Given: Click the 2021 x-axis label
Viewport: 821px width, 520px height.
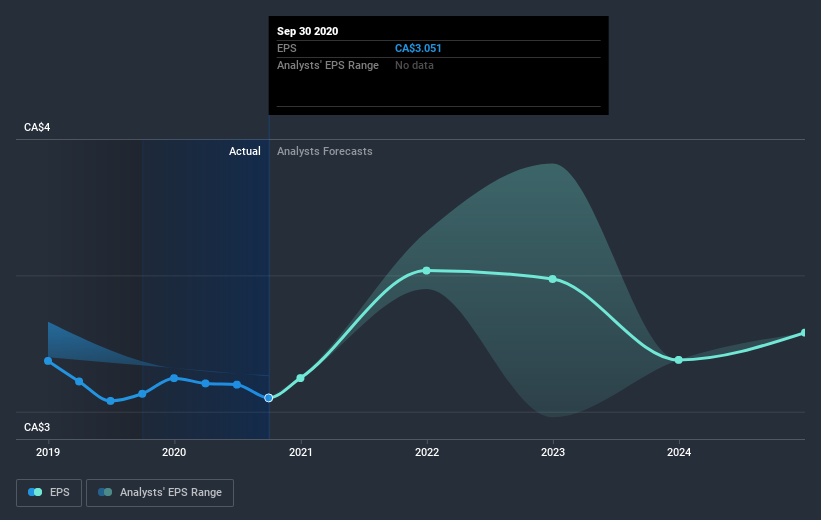Looking at the screenshot, I should 301,452.
